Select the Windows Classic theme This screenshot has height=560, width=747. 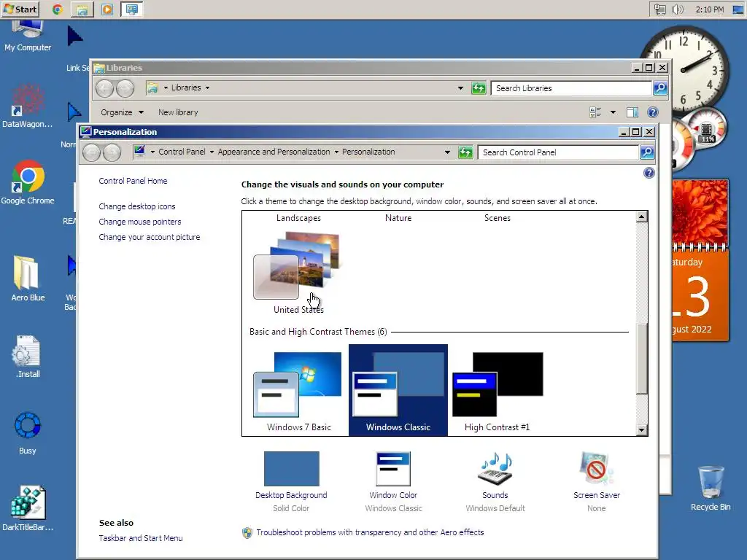tap(398, 391)
